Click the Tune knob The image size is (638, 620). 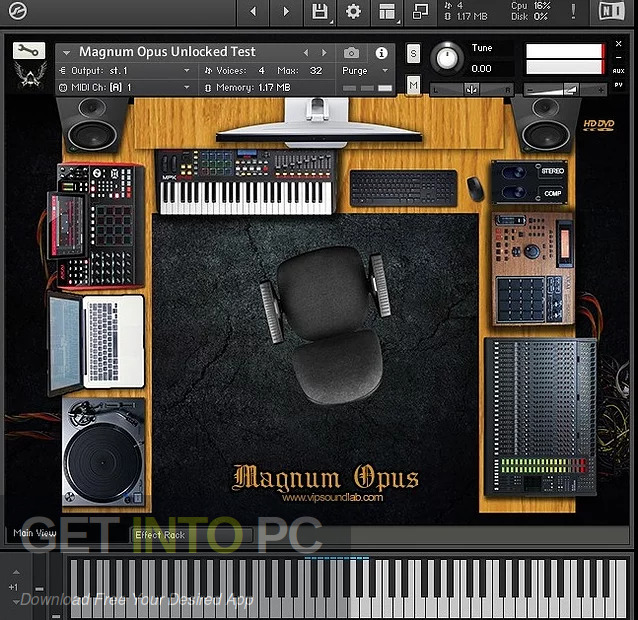coord(447,59)
